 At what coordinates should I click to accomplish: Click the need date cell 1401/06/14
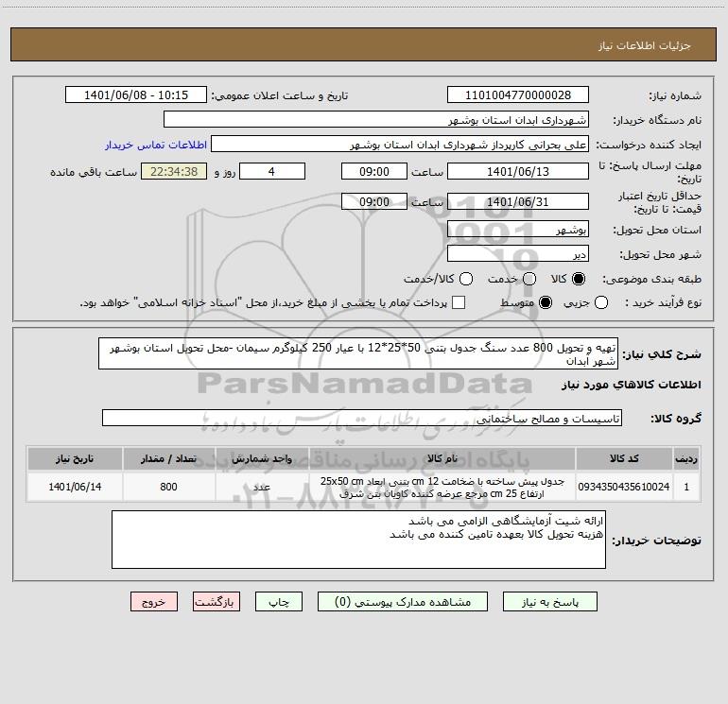tap(75, 487)
